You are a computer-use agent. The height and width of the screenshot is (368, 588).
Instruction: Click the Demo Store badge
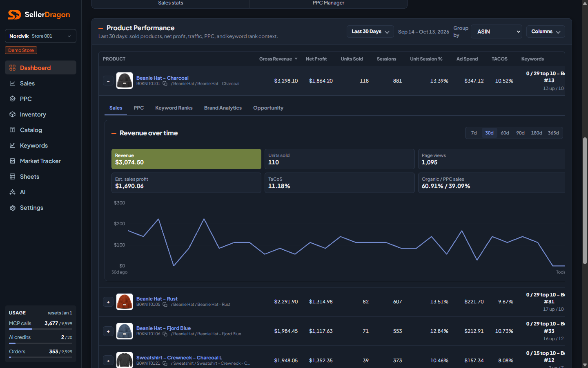point(21,50)
